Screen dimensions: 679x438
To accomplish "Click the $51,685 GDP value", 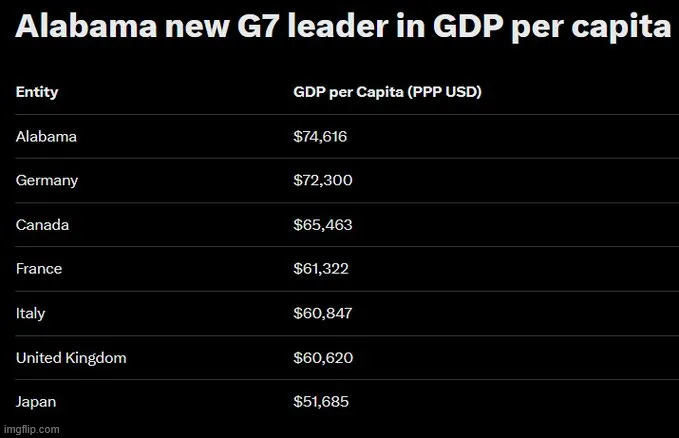I will [x=321, y=402].
